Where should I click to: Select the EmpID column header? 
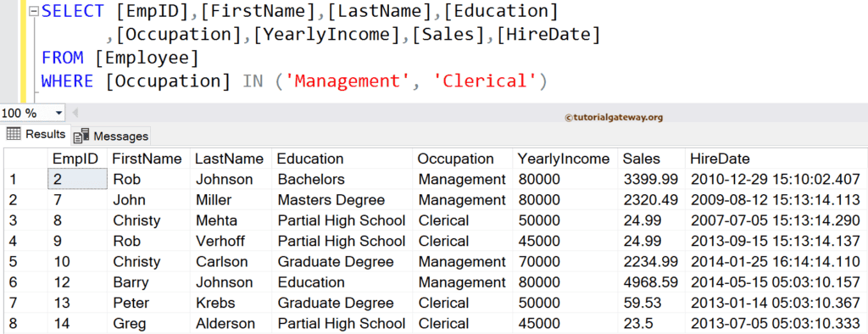tap(77, 159)
